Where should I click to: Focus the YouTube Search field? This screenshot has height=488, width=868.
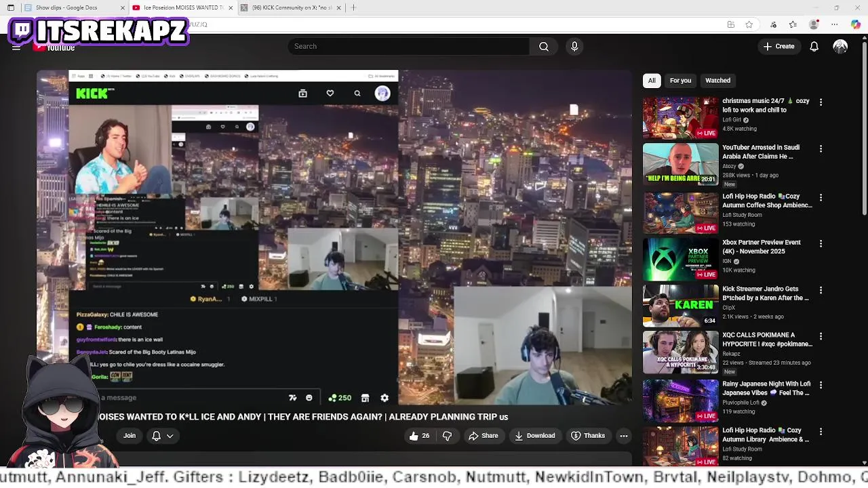pos(409,46)
